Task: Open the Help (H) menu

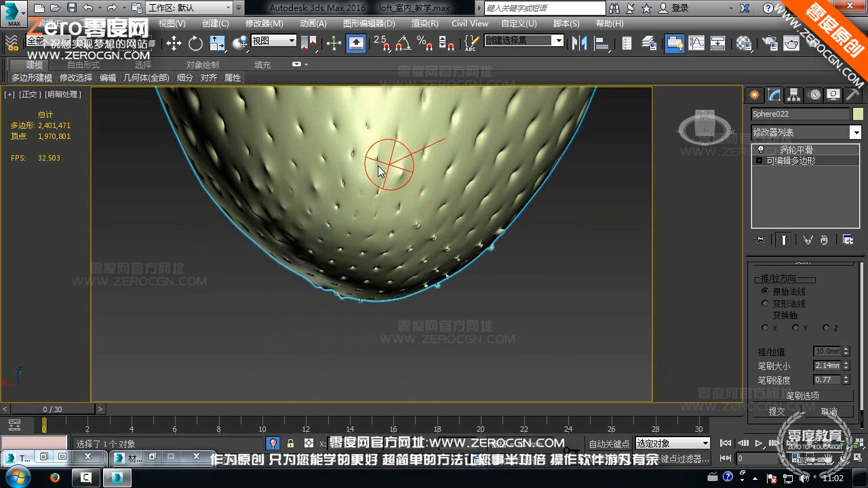Action: pos(610,23)
